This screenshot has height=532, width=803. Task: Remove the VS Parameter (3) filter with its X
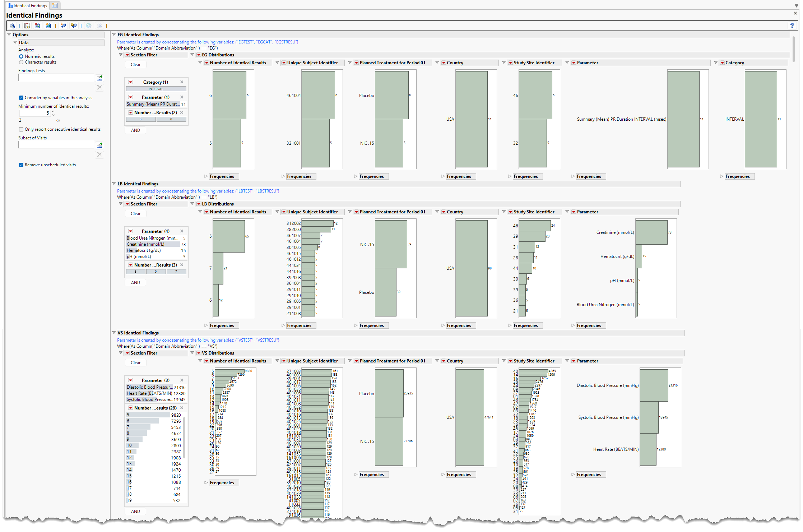pyautogui.click(x=182, y=380)
